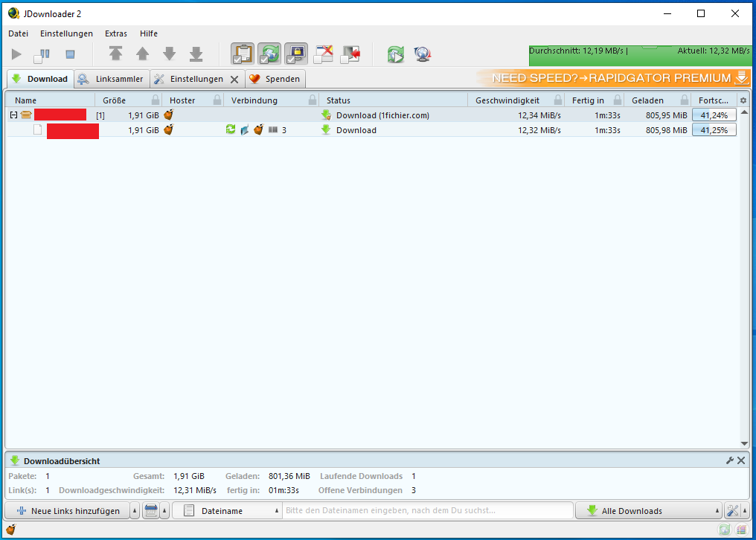Expand arrow next to Neue Links hinzufügen
Image resolution: width=756 pixels, height=540 pixels.
click(135, 510)
